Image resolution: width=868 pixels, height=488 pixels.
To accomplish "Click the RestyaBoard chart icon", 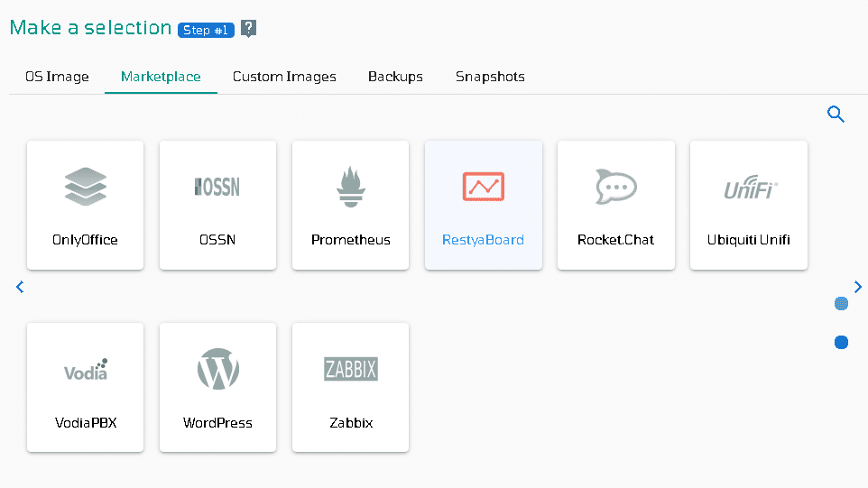I will coord(484,187).
